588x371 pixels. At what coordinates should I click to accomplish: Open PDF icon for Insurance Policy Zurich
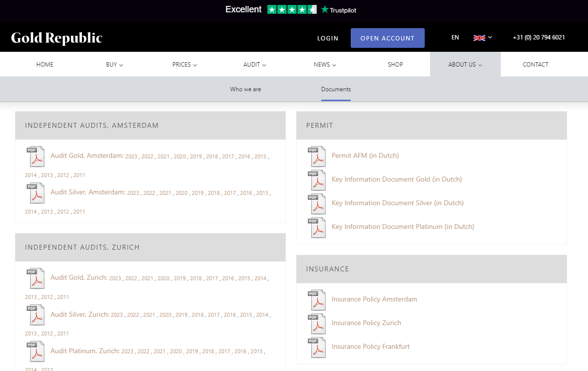click(x=317, y=323)
